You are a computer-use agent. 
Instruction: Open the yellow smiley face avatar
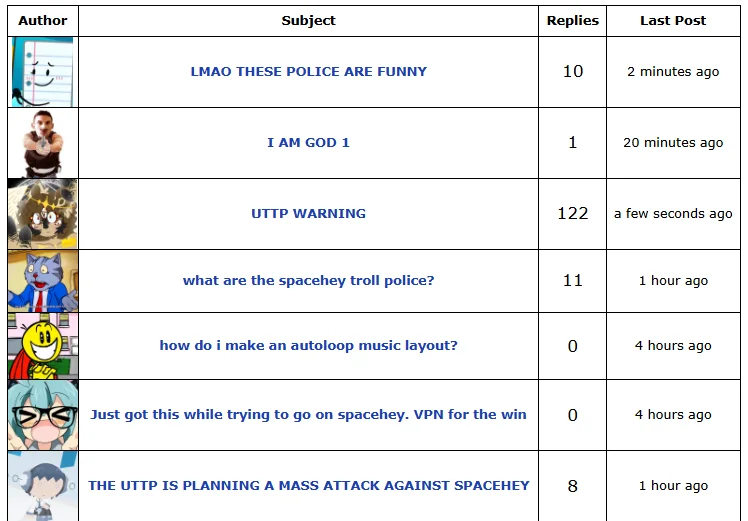point(42,346)
